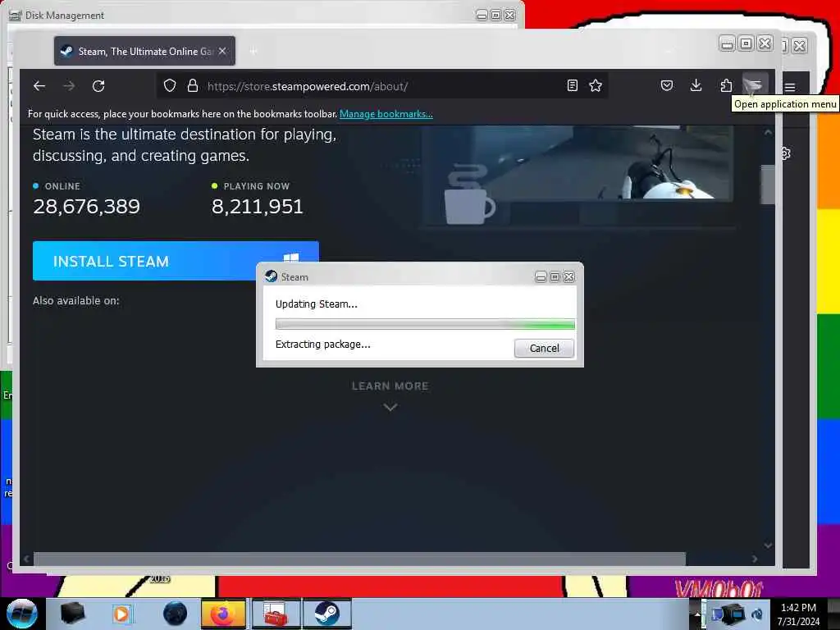840x630 pixels.
Task: Toggle reader view in address bar
Action: pyautogui.click(x=572, y=85)
